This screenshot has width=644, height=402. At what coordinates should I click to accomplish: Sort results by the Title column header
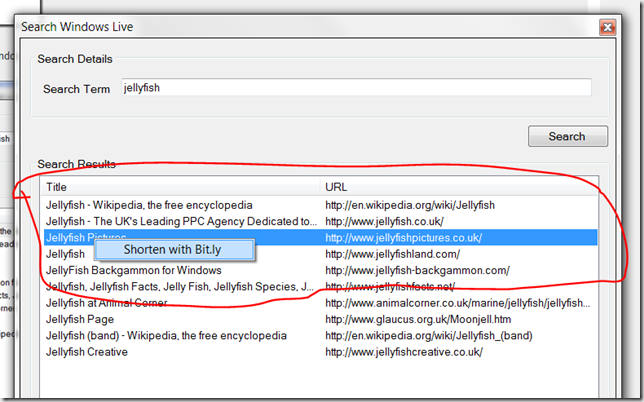[180, 187]
